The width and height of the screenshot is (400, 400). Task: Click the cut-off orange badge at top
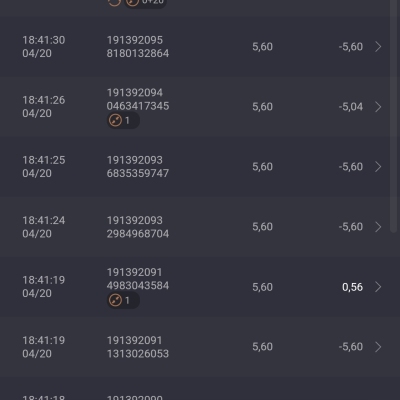coord(146,3)
